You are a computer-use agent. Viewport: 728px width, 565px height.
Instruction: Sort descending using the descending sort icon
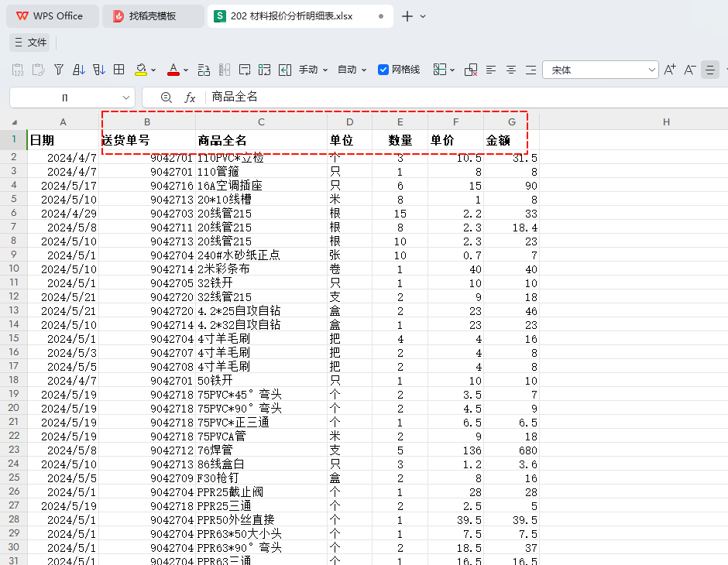(x=99, y=70)
